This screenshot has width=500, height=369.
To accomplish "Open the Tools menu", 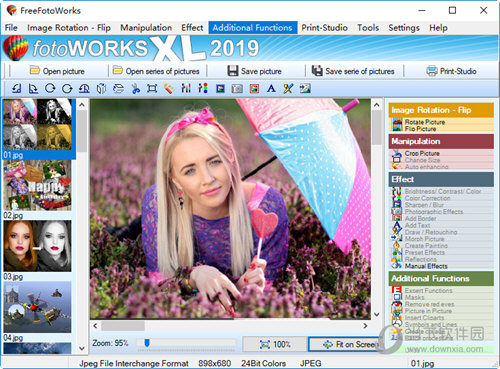I will coord(368,28).
